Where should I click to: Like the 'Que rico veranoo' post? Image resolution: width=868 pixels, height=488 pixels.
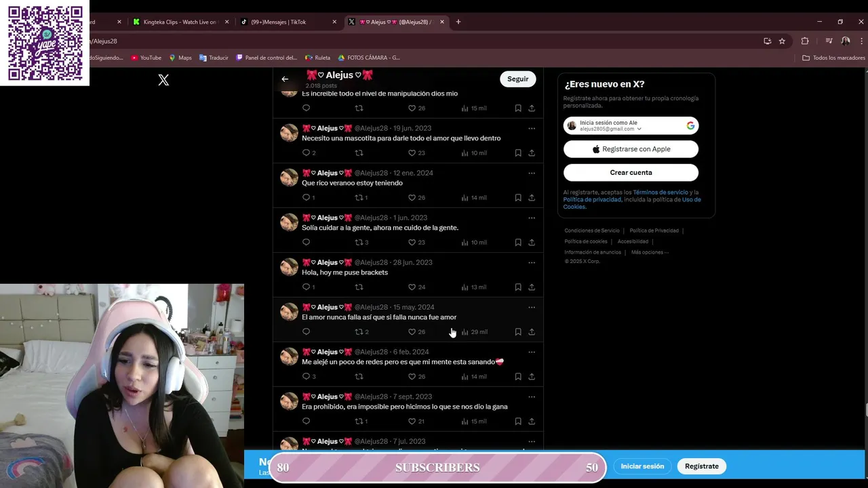412,198
